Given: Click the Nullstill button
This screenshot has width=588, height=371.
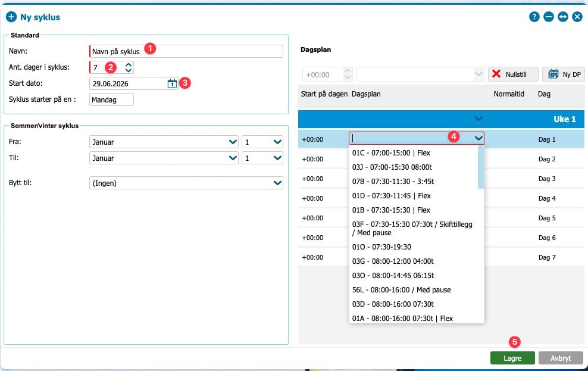Looking at the screenshot, I should pyautogui.click(x=513, y=74).
